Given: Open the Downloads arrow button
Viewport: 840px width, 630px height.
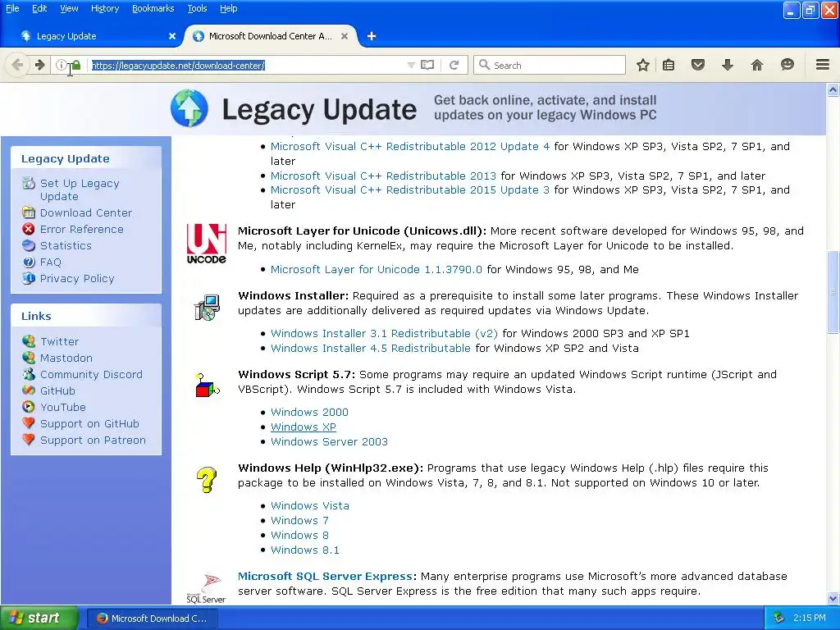Looking at the screenshot, I should [x=728, y=66].
